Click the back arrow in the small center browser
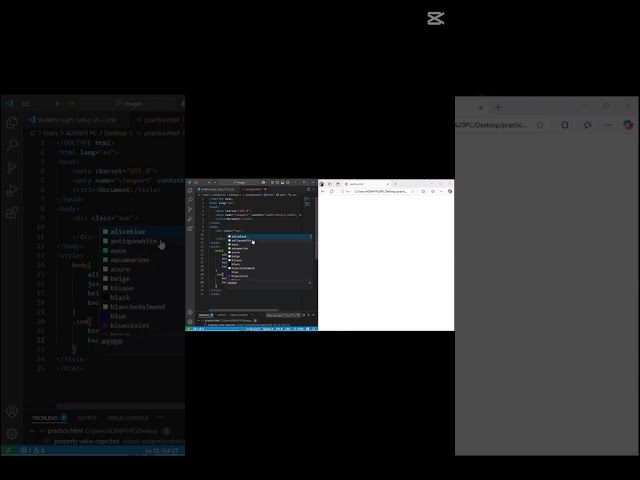This screenshot has width=640, height=480. point(322,191)
